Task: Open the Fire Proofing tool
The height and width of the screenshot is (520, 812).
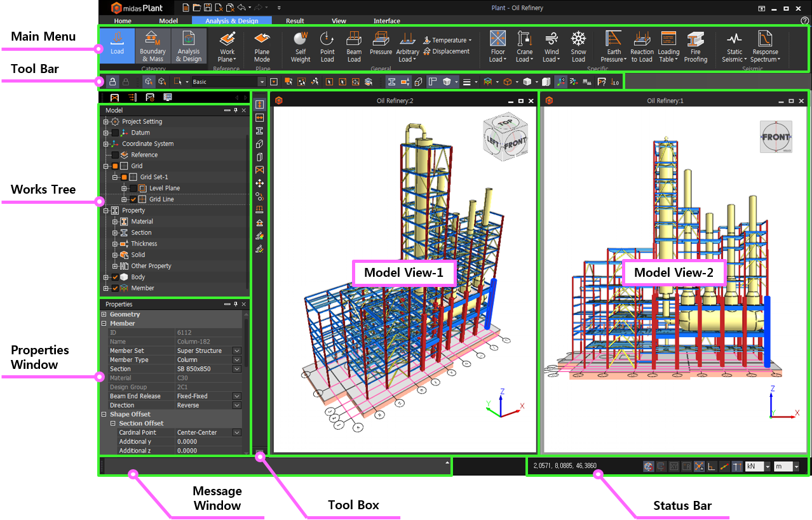Action: (695, 46)
